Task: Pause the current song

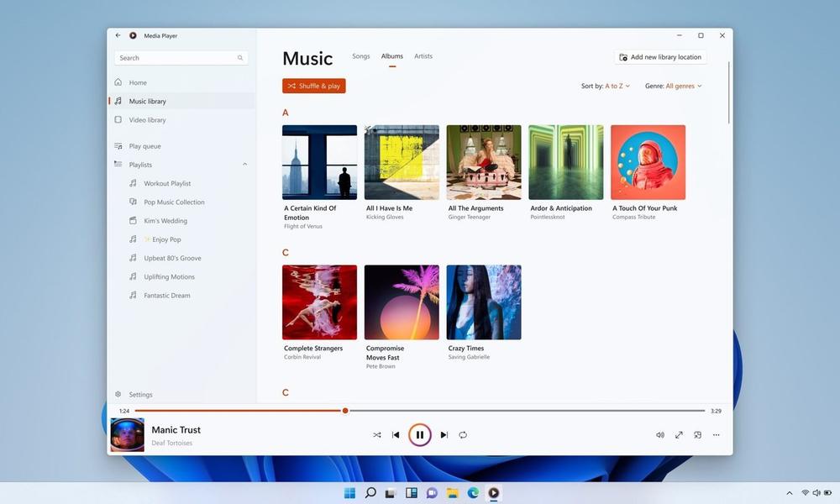Action: (420, 435)
